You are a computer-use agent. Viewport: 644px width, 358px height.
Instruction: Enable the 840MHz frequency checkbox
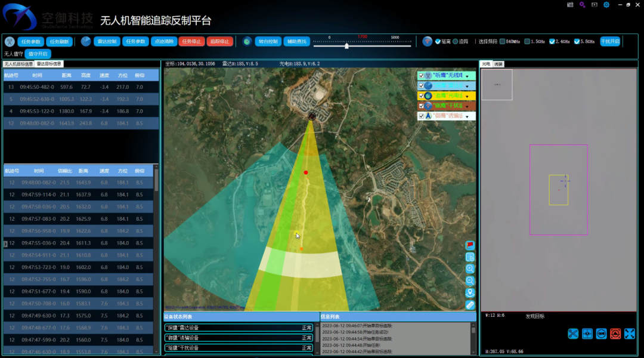coord(502,42)
